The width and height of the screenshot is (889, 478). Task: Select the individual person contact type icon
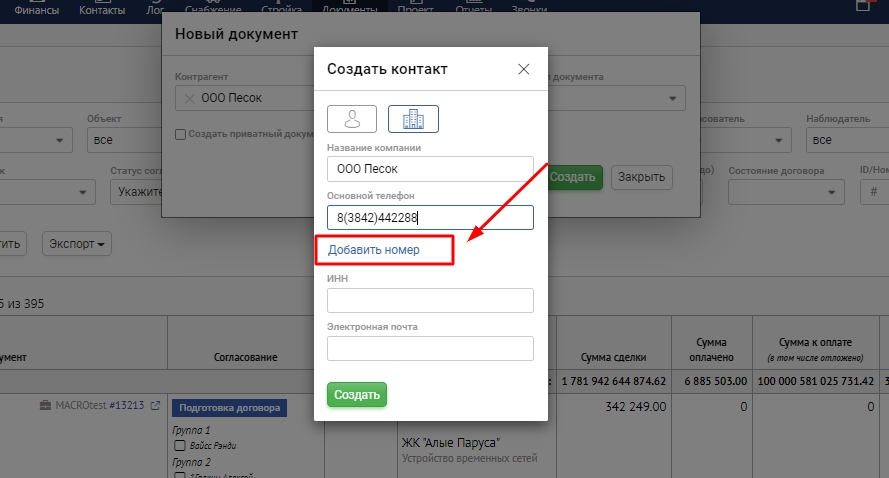point(351,119)
